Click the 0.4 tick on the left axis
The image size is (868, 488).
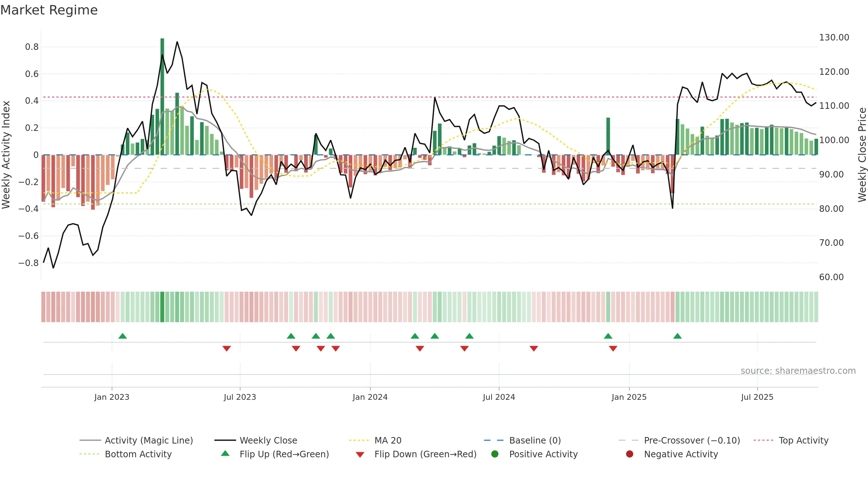32,101
